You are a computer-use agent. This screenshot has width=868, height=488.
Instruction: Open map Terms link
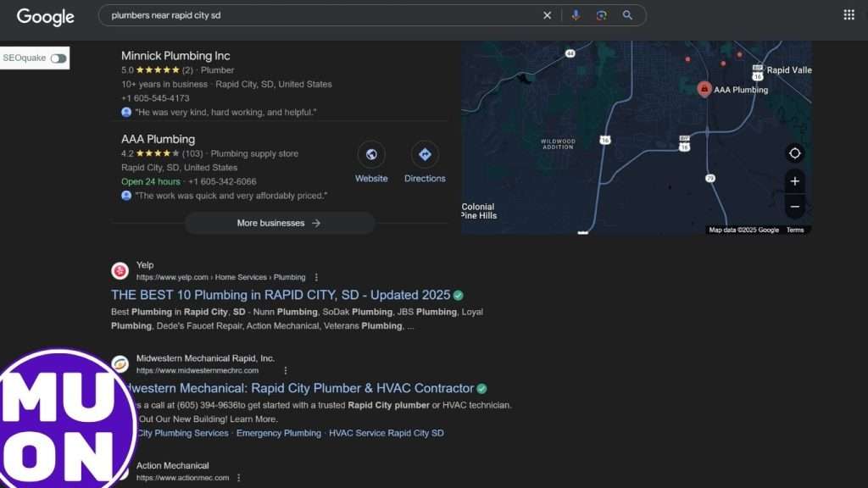click(795, 230)
